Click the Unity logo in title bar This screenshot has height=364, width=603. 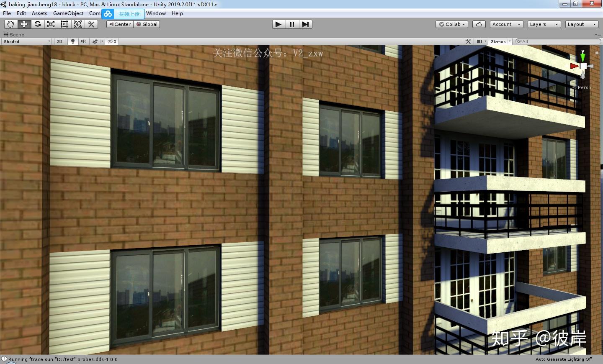[x=4, y=4]
